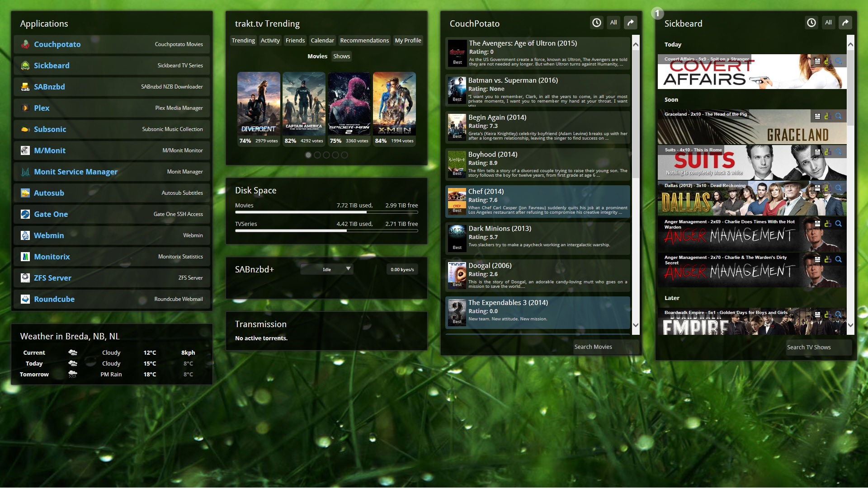Click the list icon on the Suits banner
The width and height of the screenshot is (868, 488).
(x=817, y=152)
